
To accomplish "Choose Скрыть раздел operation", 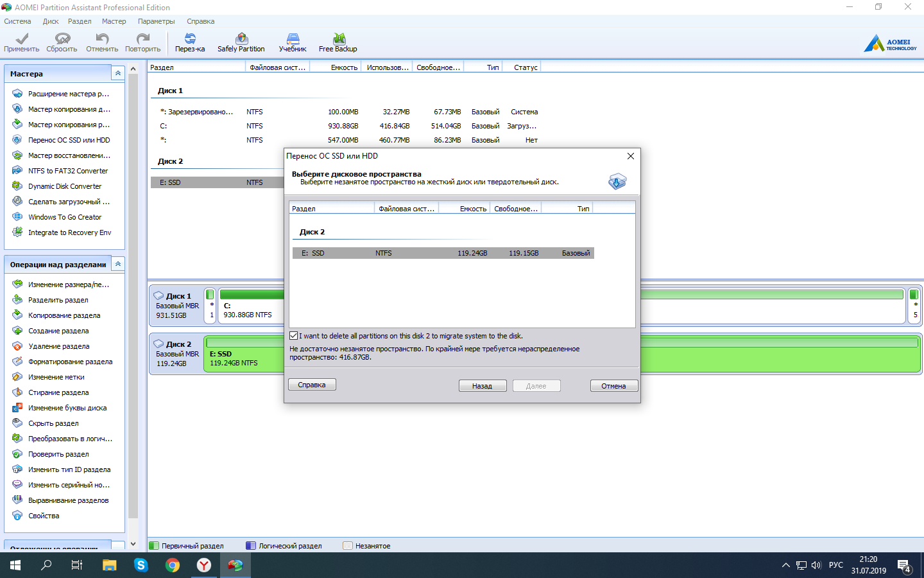I will [53, 423].
